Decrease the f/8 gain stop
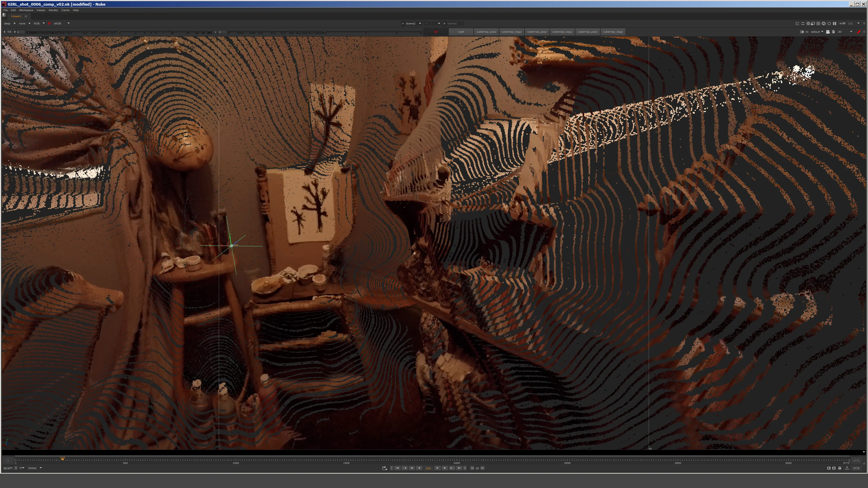 (x=4, y=32)
